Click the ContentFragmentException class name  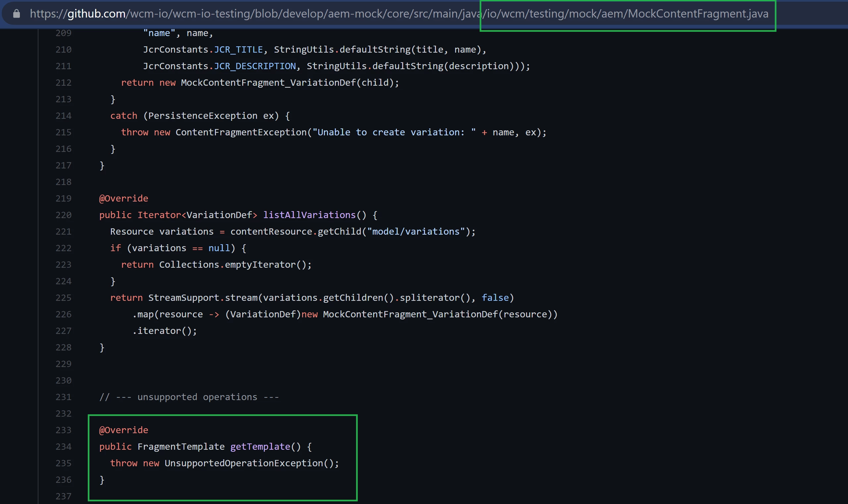tap(241, 132)
